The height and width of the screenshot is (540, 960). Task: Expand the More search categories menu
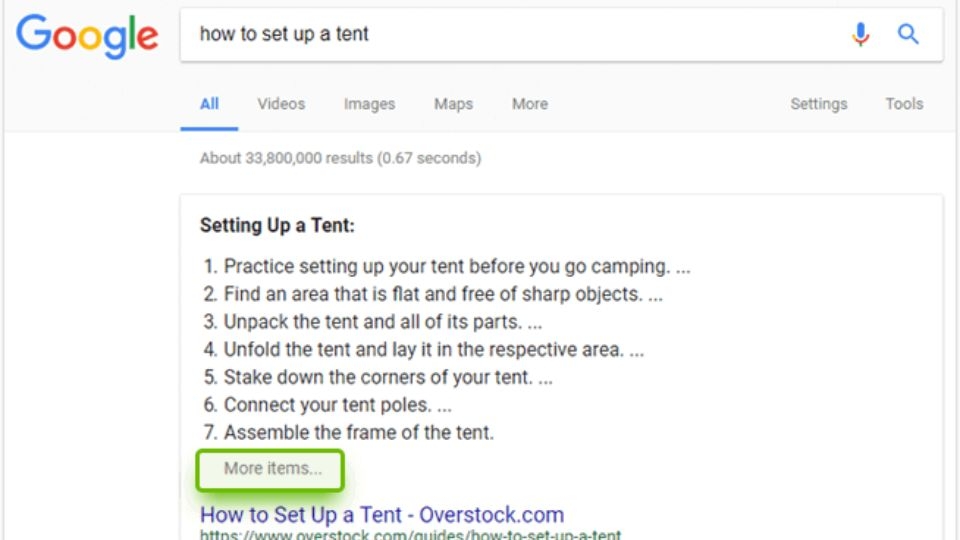pos(530,104)
